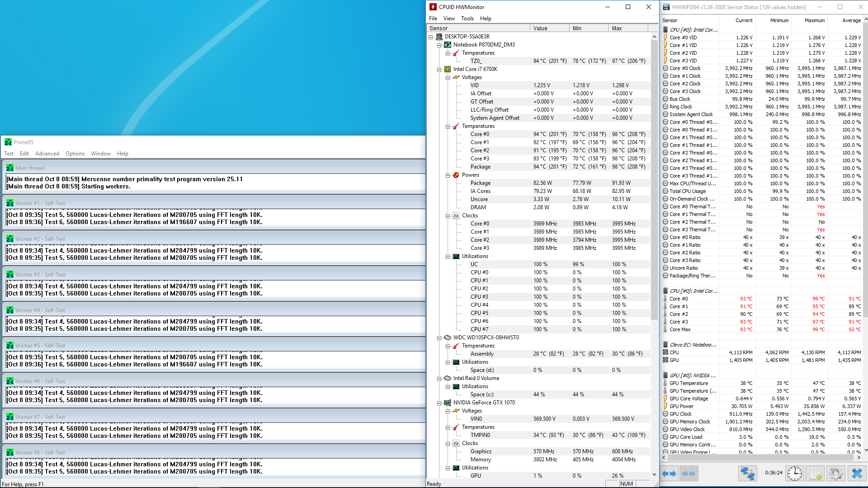Open HWiNFO sensor settings gear
This screenshot has width=868, height=488.
[x=836, y=474]
